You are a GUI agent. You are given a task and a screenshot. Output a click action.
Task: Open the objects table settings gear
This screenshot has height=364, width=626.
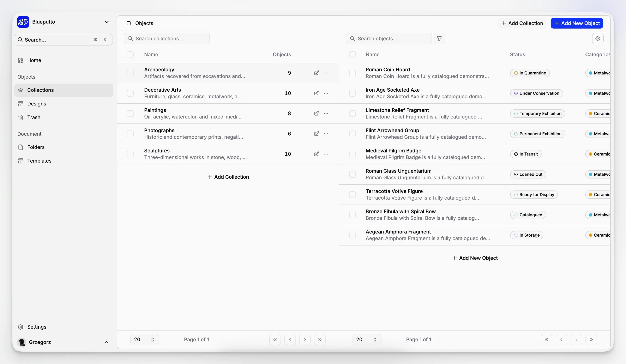(598, 38)
